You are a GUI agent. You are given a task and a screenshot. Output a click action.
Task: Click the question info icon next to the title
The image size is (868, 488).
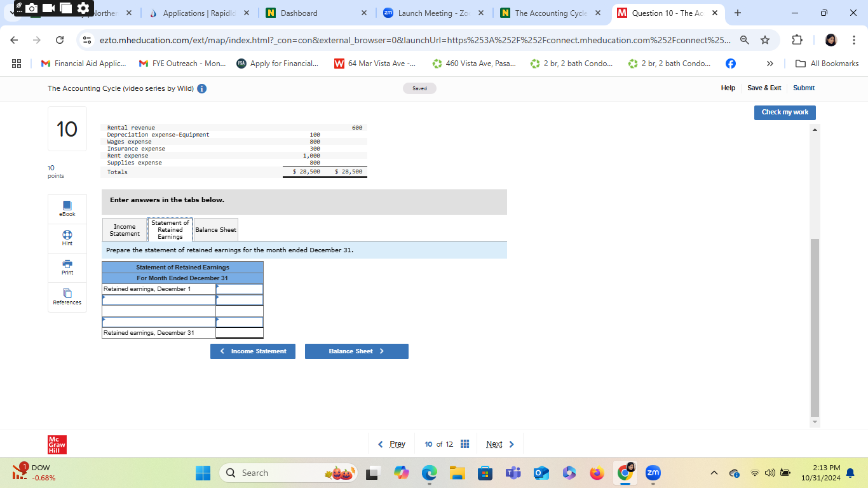tap(201, 88)
